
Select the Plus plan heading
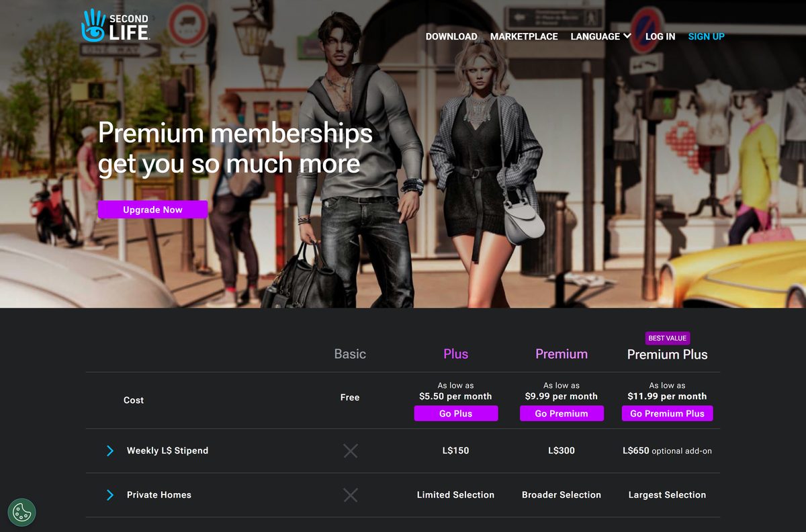coord(456,354)
